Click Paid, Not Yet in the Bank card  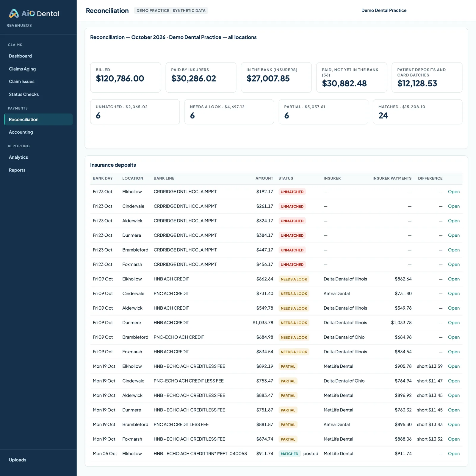352,77
